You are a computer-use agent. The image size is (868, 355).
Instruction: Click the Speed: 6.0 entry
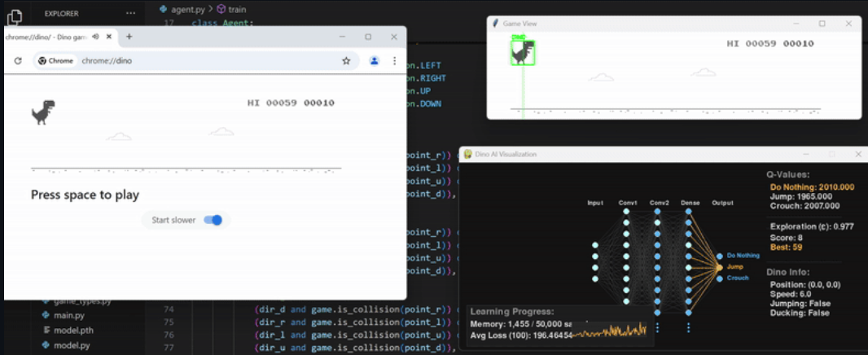pyautogui.click(x=793, y=294)
